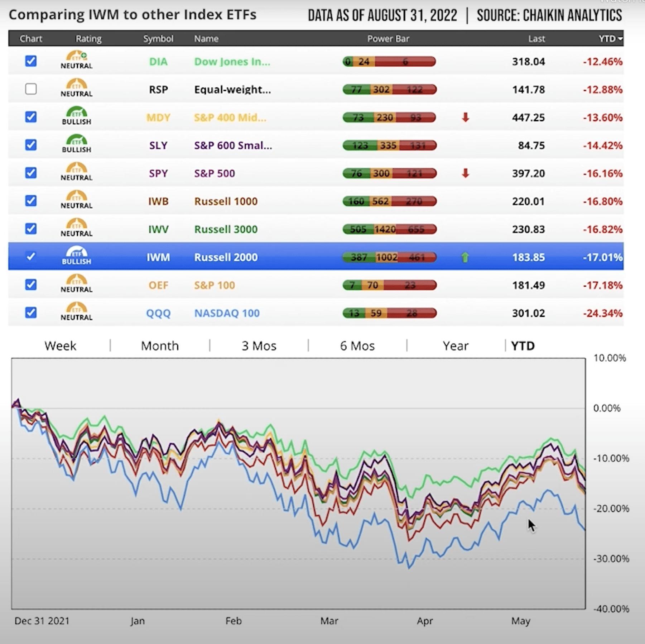Open the DIA symbol link
The image size is (645, 644).
tap(158, 62)
